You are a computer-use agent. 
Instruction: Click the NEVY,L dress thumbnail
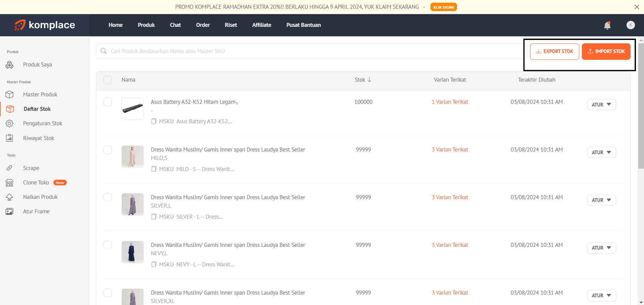(x=133, y=252)
